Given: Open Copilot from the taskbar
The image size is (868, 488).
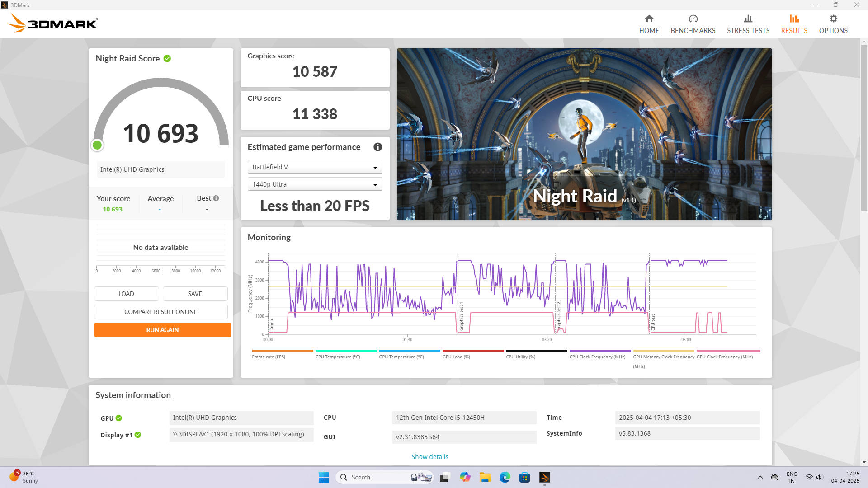Looking at the screenshot, I should (x=465, y=477).
